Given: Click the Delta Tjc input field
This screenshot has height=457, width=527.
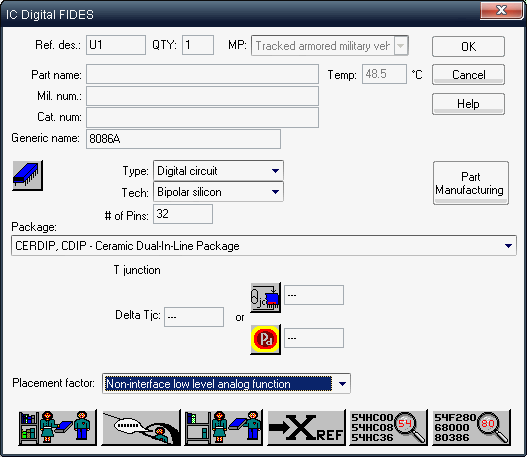Looking at the screenshot, I should [x=194, y=317].
